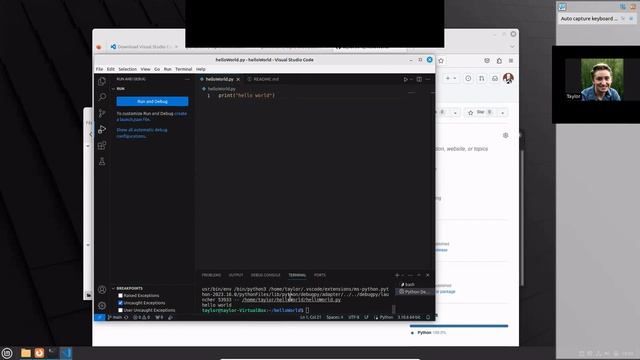Open GitHub issues icon in browser

point(468,78)
